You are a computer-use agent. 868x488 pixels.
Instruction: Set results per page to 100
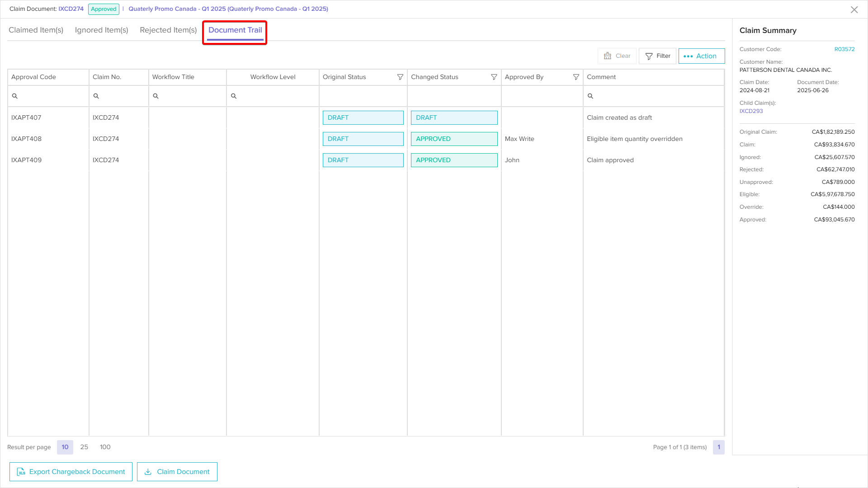click(x=105, y=447)
